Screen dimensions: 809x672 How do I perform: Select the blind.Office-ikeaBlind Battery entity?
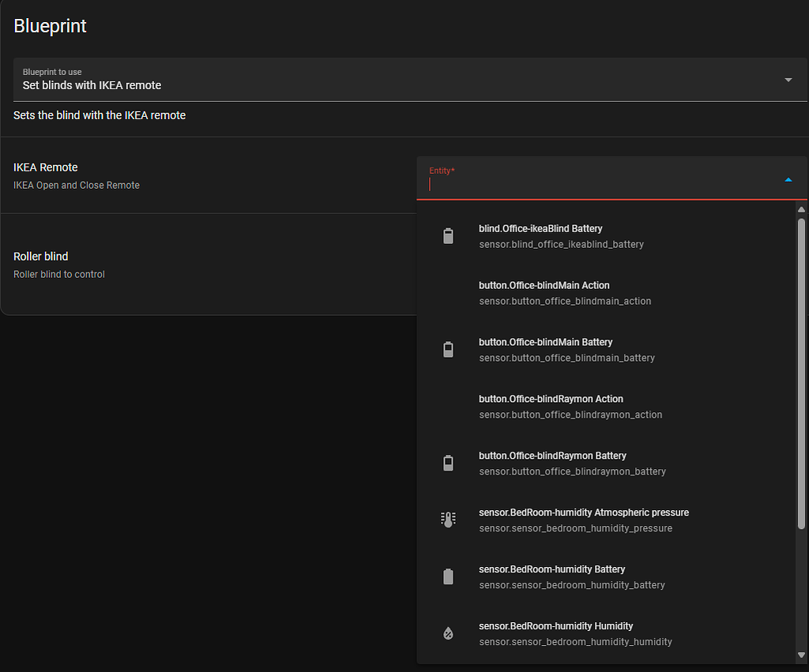561,235
